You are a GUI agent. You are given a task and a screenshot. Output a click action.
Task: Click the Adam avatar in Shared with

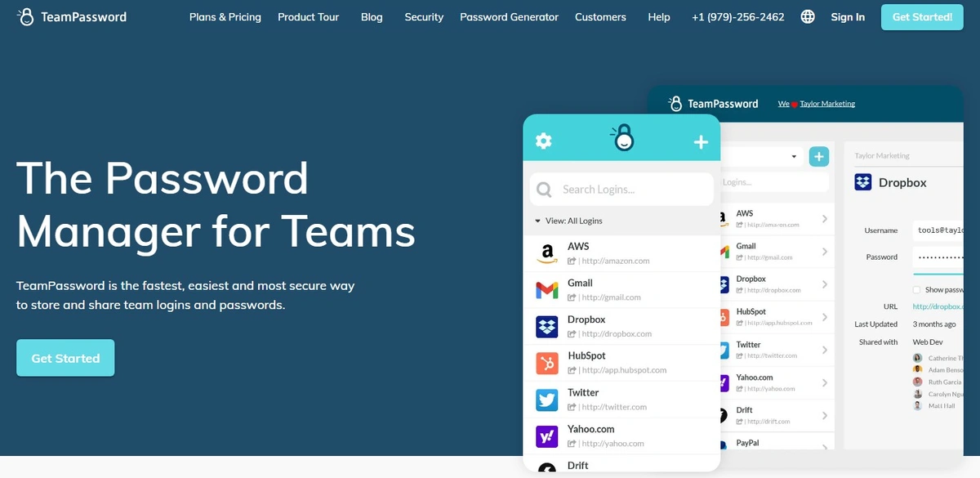pos(918,370)
